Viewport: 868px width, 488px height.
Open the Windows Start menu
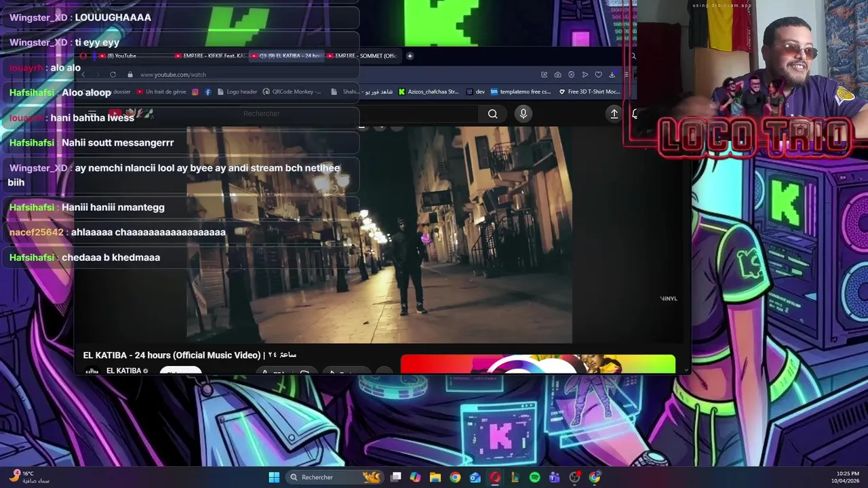pyautogui.click(x=274, y=477)
